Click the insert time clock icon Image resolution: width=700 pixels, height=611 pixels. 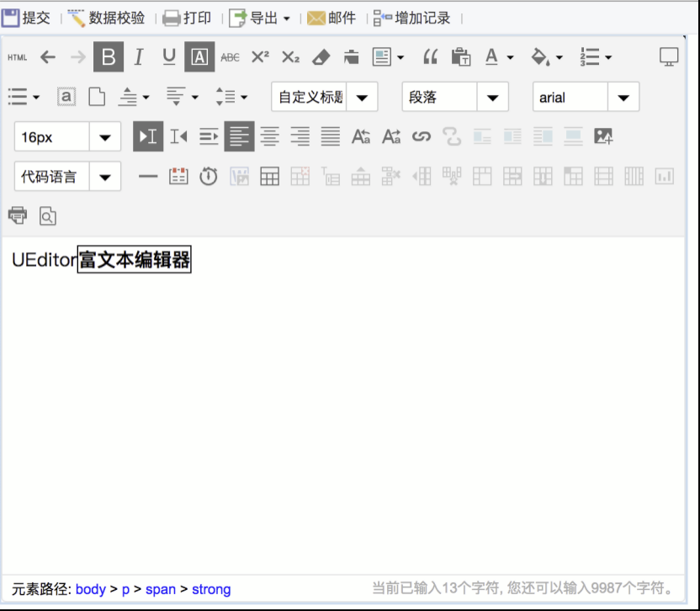click(209, 177)
